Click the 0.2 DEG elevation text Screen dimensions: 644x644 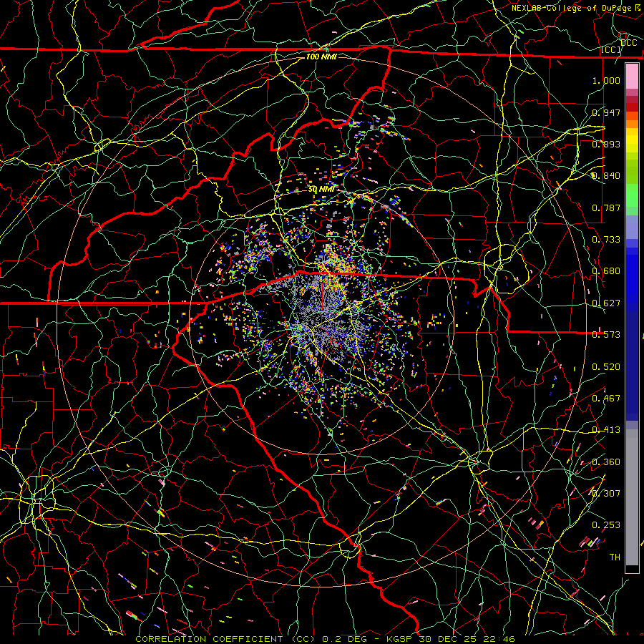tap(344, 639)
